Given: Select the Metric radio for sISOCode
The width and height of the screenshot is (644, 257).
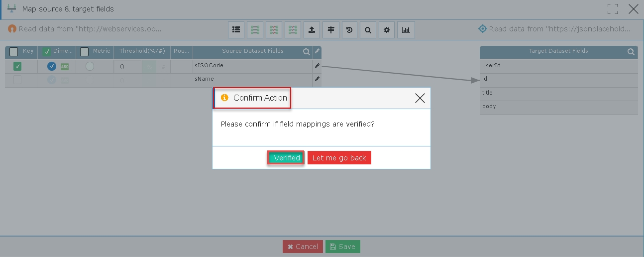Looking at the screenshot, I should (x=90, y=66).
